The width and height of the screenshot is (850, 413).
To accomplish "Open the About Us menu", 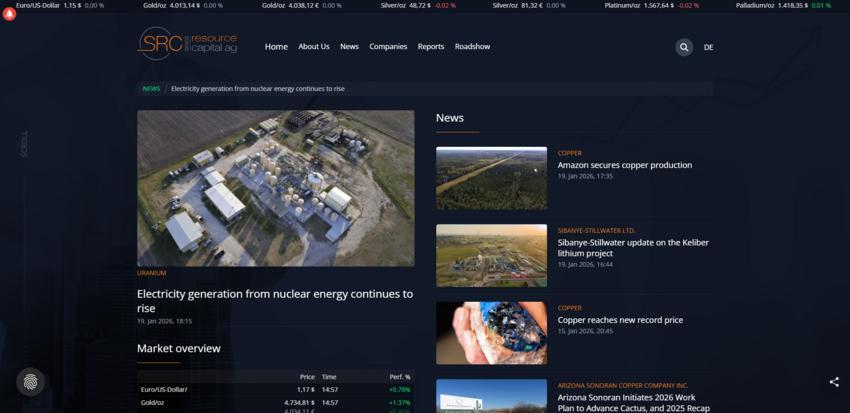I will click(313, 47).
